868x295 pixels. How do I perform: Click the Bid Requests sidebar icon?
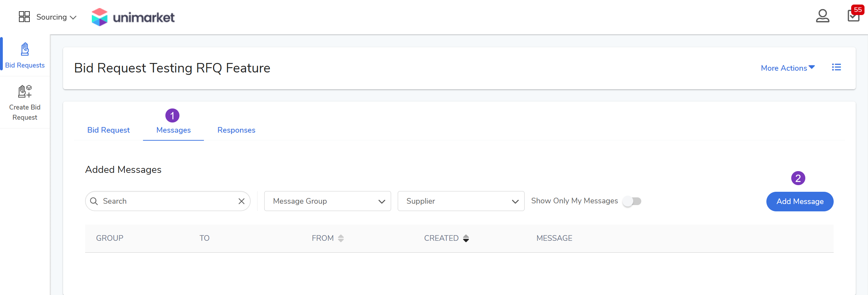[25, 50]
